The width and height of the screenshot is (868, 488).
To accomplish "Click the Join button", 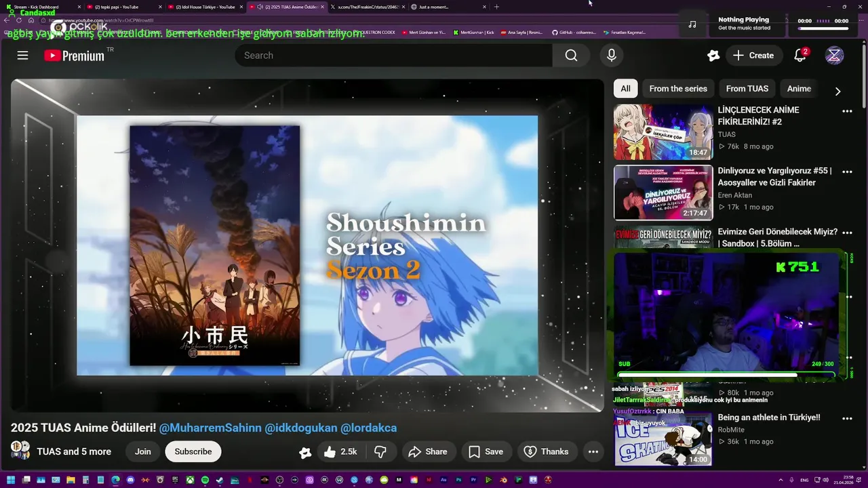I will (142, 451).
